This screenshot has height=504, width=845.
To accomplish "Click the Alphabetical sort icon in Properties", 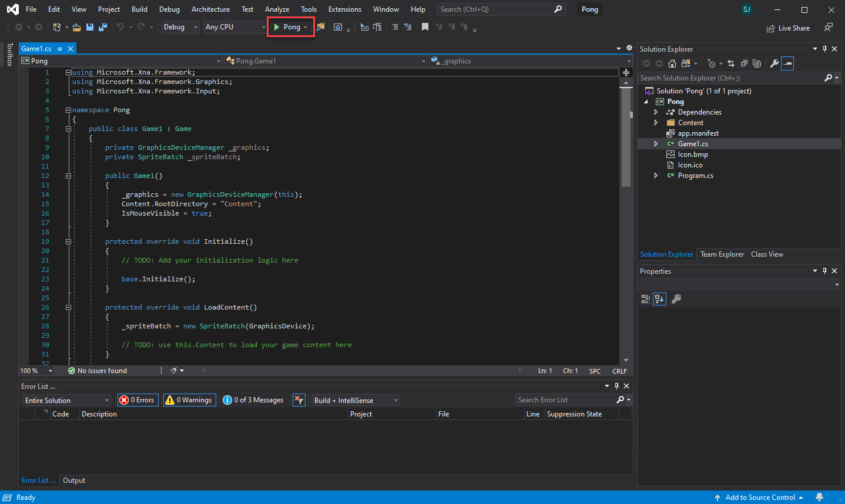I will [659, 299].
